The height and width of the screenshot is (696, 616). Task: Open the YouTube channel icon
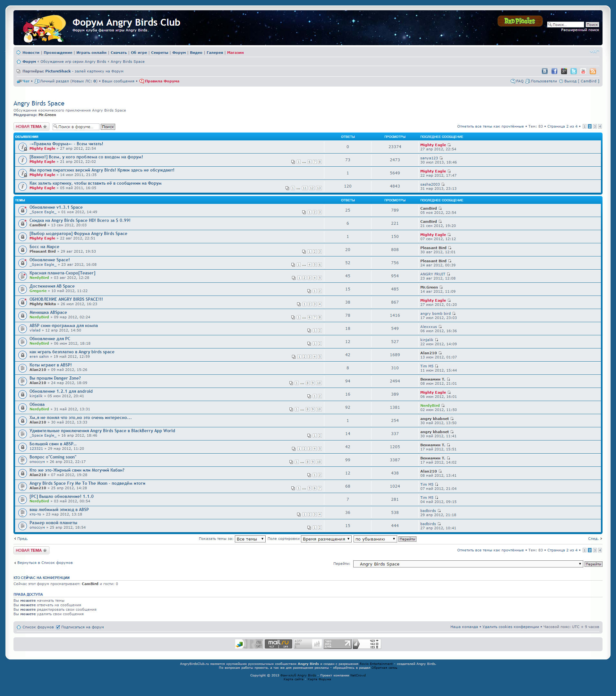click(x=583, y=71)
